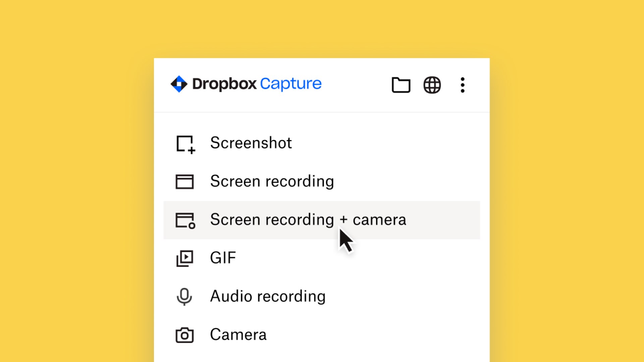Screen dimensions: 644x362
Task: Click the blank header area beside Capture
Action: (x=356, y=85)
